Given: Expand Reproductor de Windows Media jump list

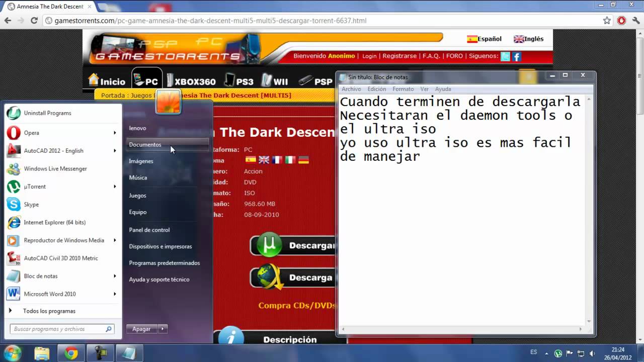Looking at the screenshot, I should (115, 240).
